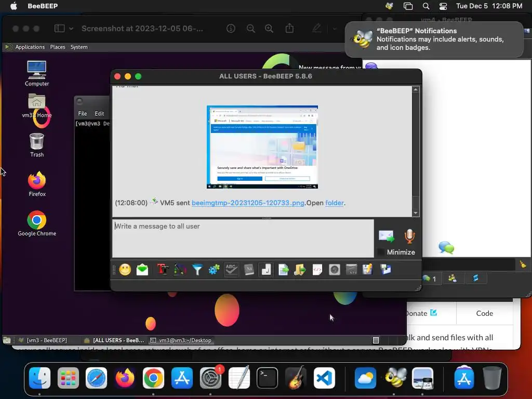532x399 pixels.
Task: Click the gray camera screenshot icon in toolbar
Action: [334, 270]
